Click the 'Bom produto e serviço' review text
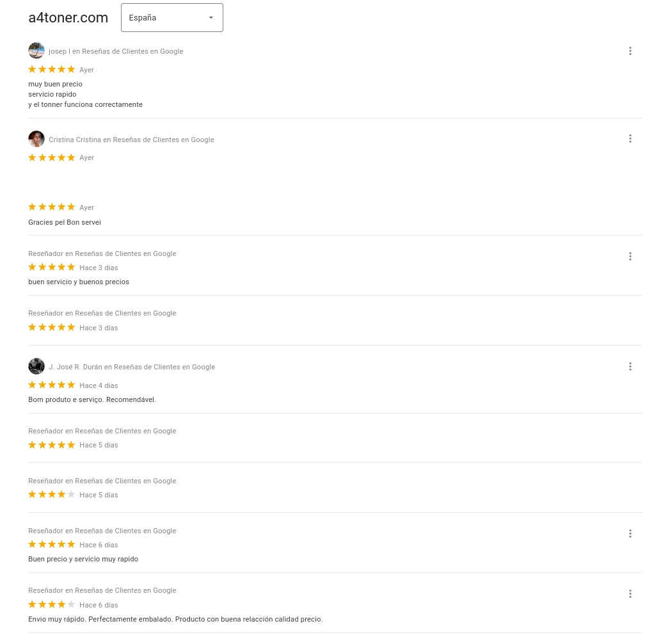The height and width of the screenshot is (644, 645). pos(92,399)
